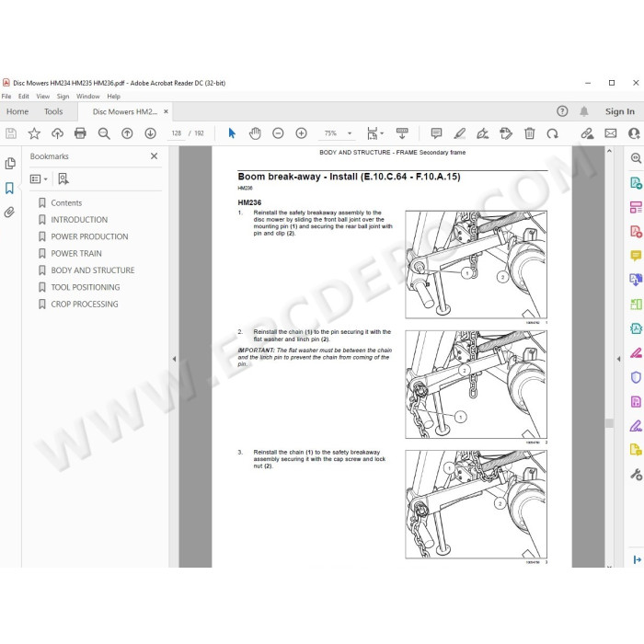Upload file to cloud icon
The width and height of the screenshot is (644, 644).
(57, 133)
